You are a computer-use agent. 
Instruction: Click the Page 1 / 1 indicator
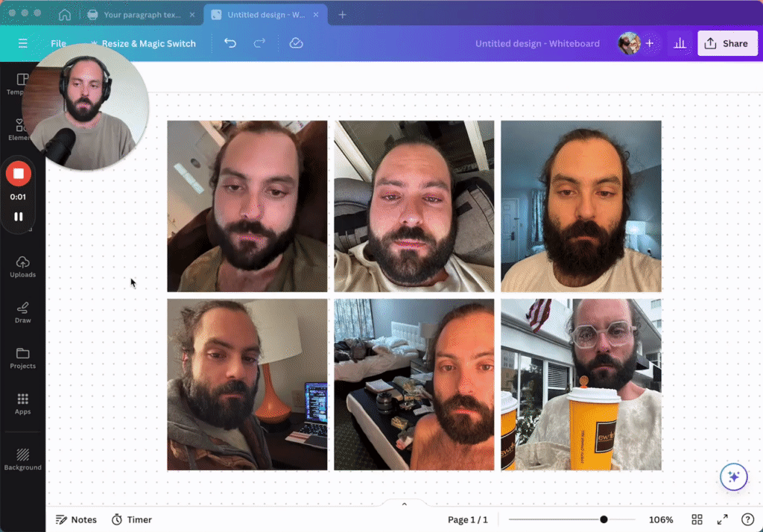[468, 519]
